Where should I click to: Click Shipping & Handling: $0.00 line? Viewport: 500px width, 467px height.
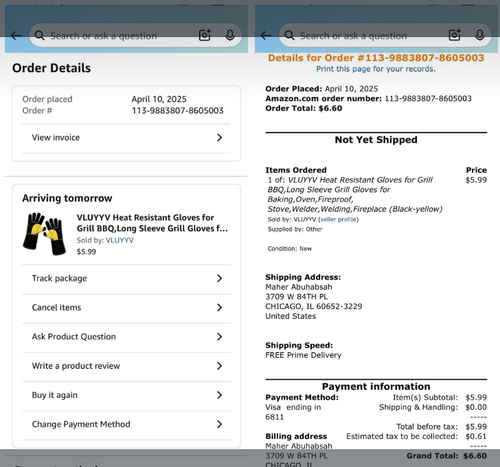(433, 407)
